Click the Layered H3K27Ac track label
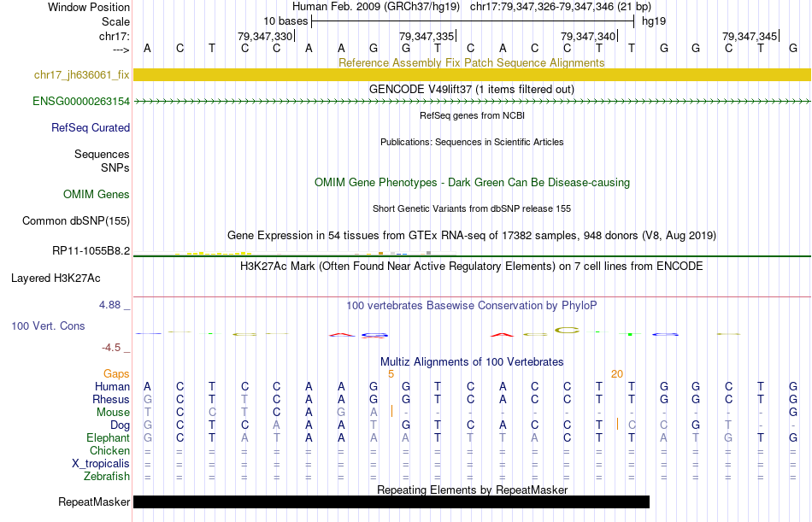812x522 pixels. 56,279
